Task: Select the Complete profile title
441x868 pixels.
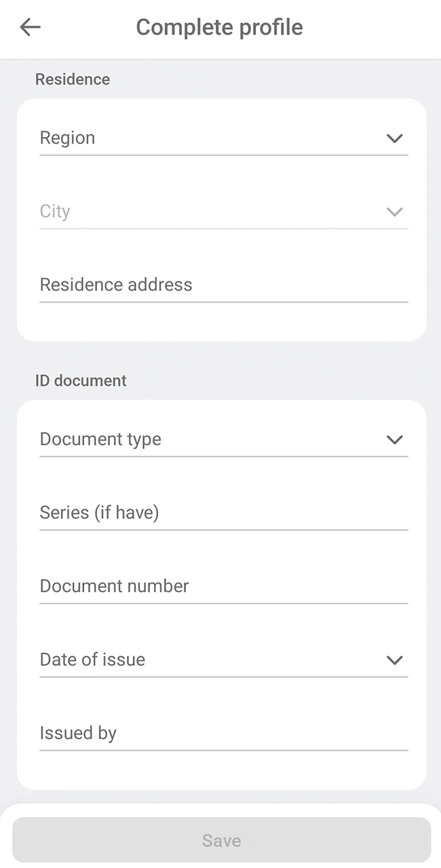Action: point(220,27)
